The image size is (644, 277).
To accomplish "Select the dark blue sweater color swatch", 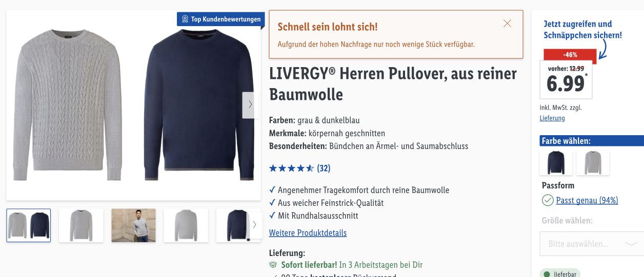I will coord(556,163).
